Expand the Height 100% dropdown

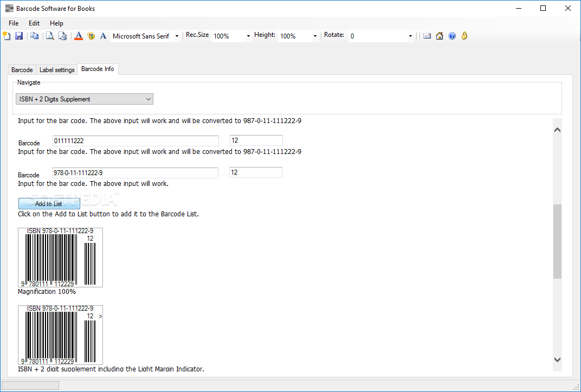[315, 36]
